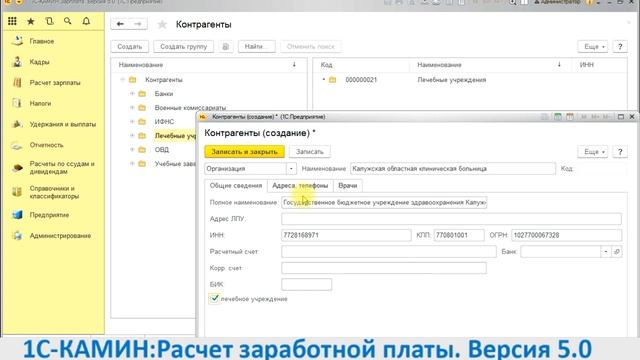The width and height of the screenshot is (640, 360).
Task: Open the Банк dropdown arrow
Action: [606, 252]
